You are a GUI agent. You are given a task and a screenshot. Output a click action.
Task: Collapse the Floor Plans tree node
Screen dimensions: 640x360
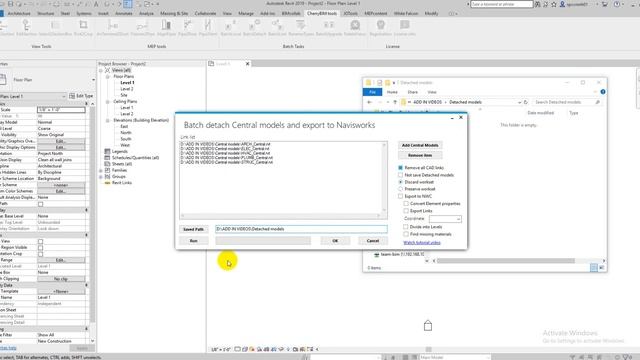point(108,76)
